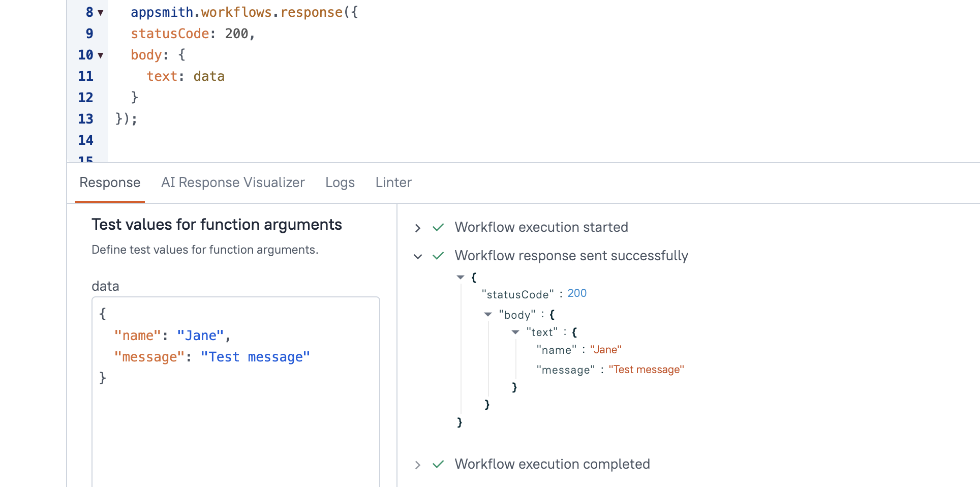Place cursor on the statusCode: 200 code line
980x487 pixels.
(193, 34)
